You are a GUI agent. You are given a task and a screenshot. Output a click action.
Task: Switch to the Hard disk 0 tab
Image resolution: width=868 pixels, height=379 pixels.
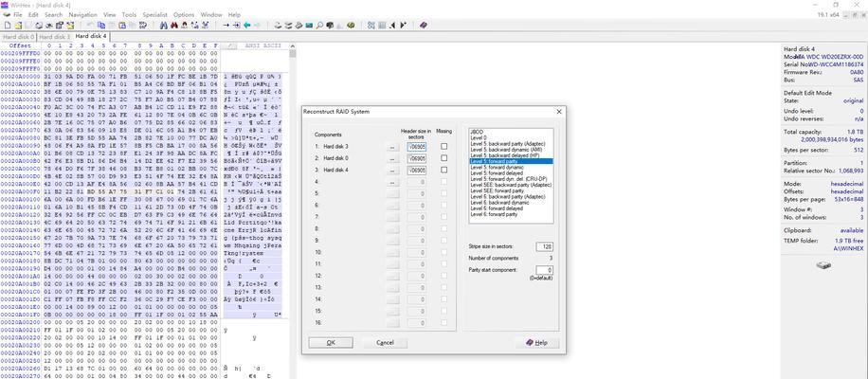tap(18, 37)
